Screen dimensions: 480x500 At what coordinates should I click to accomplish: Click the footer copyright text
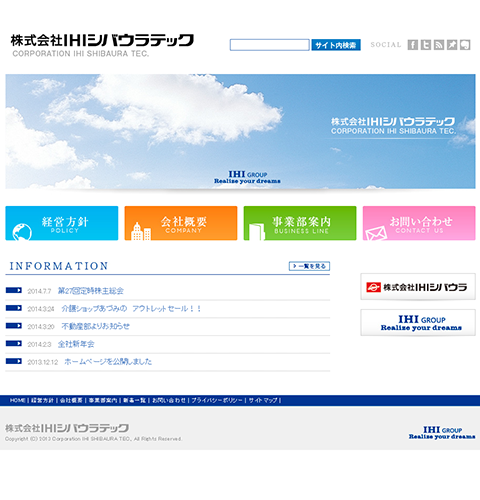[93, 439]
